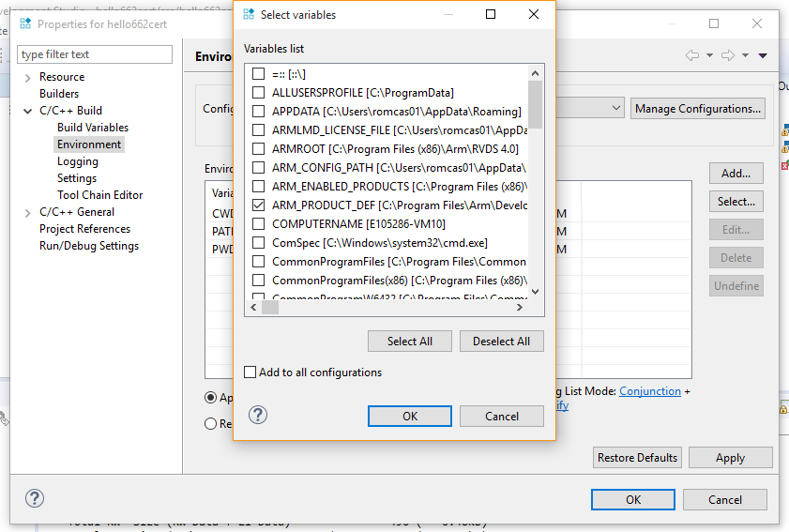Image resolution: width=789 pixels, height=532 pixels.
Task: Check the COMPUTERNAME variable
Action: [258, 224]
